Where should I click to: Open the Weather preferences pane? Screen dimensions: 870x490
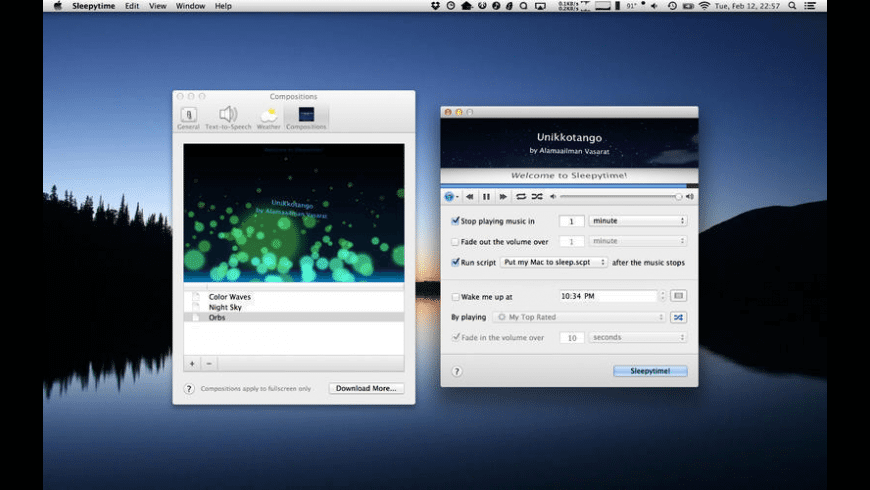tap(268, 118)
